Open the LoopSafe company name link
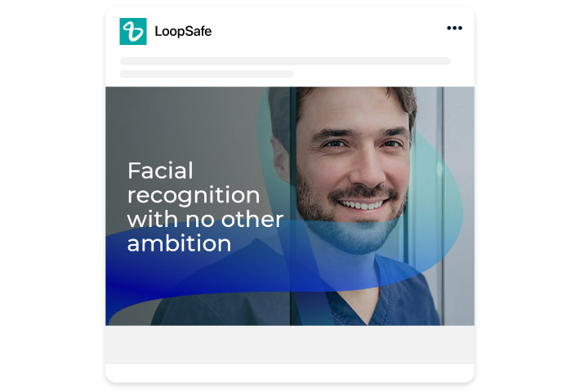Image resolution: width=580 pixels, height=392 pixels. pos(183,31)
